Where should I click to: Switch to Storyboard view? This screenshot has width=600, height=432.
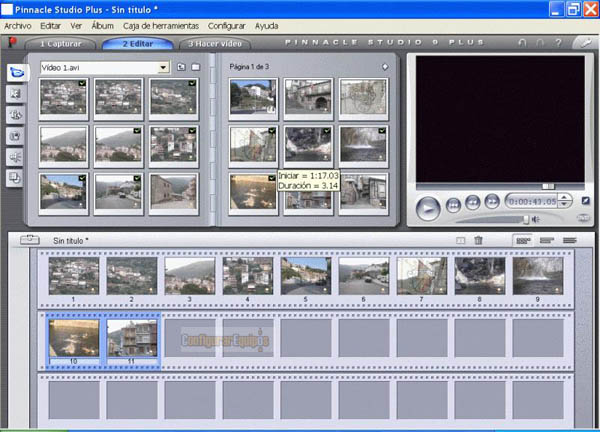coord(523,240)
